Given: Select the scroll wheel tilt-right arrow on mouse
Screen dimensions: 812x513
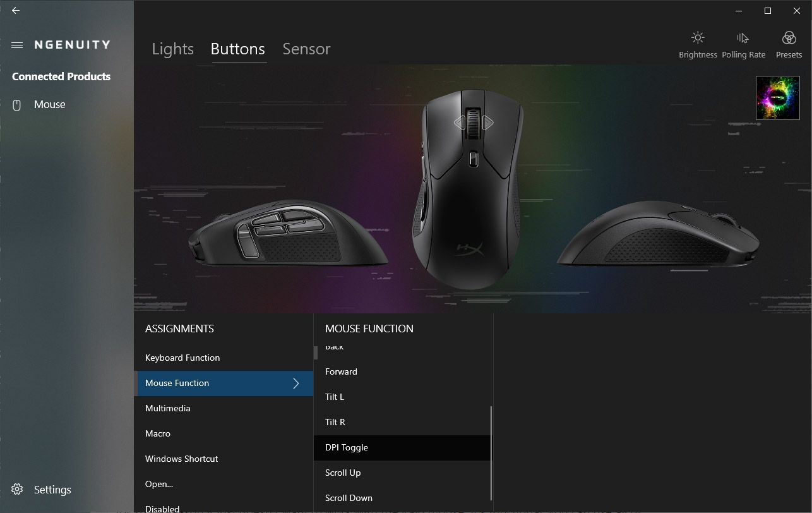Looking at the screenshot, I should [x=487, y=123].
